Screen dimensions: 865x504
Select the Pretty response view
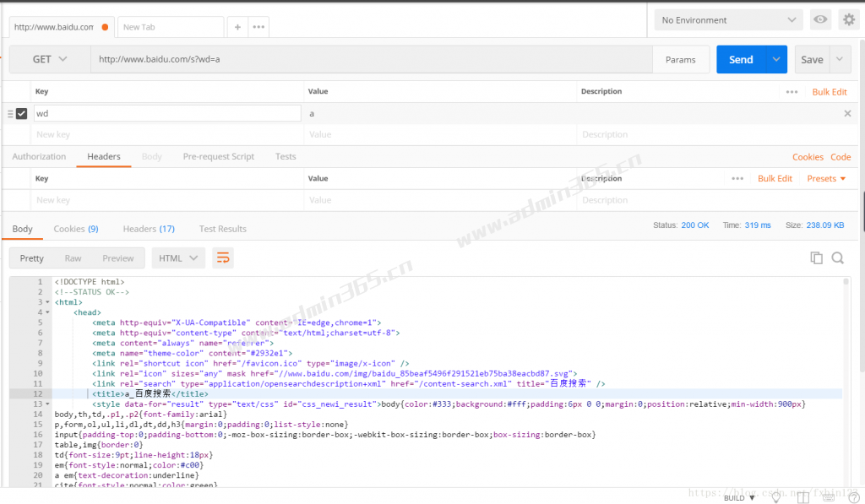click(x=31, y=258)
